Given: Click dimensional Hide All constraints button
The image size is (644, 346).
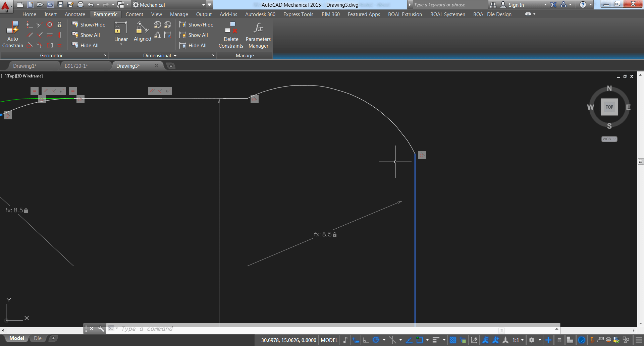Looking at the screenshot, I should coord(193,45).
